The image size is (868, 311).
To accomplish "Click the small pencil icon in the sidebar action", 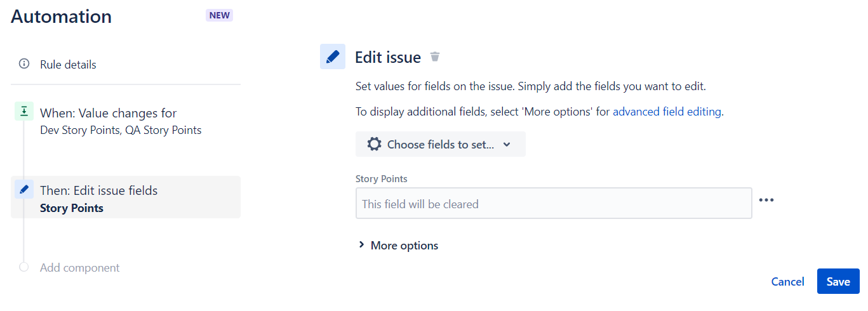I will click(x=24, y=189).
